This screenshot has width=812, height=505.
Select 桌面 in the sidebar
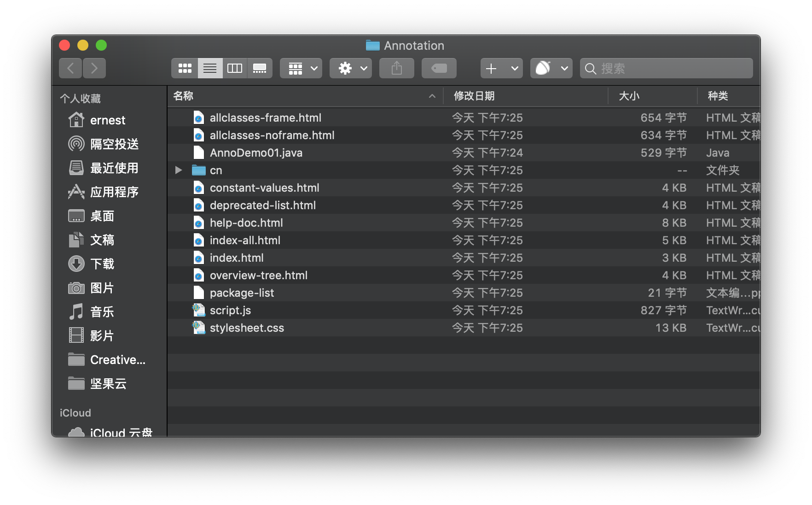tap(110, 216)
